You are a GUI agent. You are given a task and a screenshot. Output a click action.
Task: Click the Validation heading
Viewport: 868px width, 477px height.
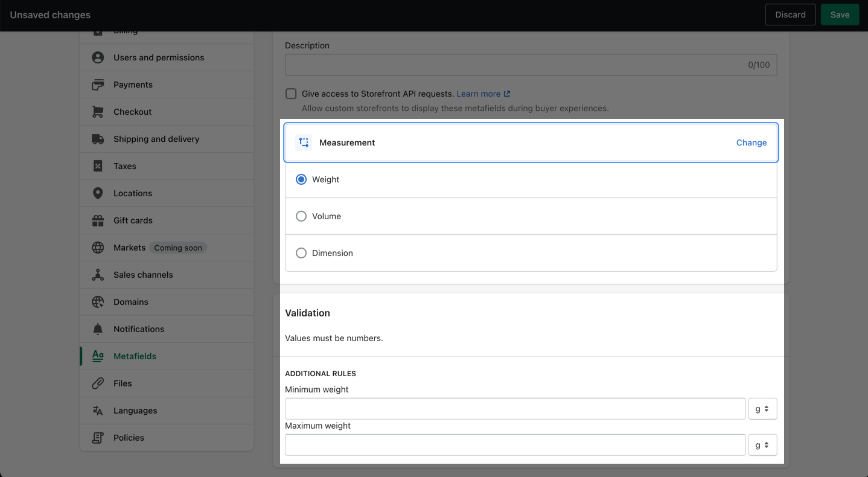pos(307,313)
